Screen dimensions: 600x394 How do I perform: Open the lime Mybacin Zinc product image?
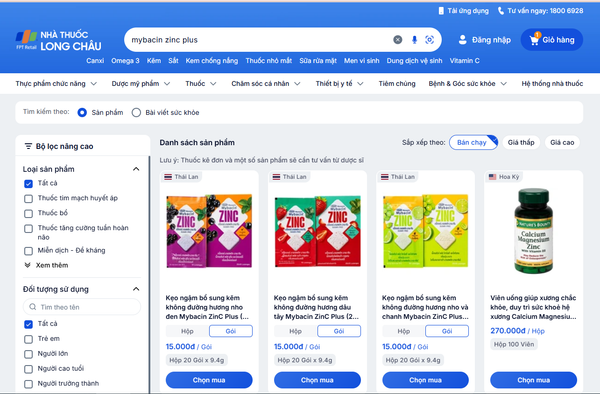pyautogui.click(x=426, y=231)
